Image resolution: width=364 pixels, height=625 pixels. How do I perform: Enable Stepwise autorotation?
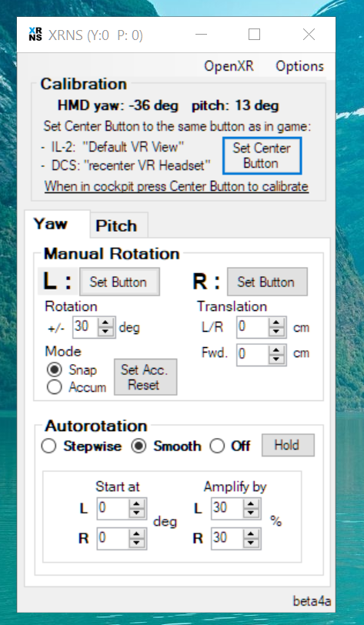coord(48,446)
